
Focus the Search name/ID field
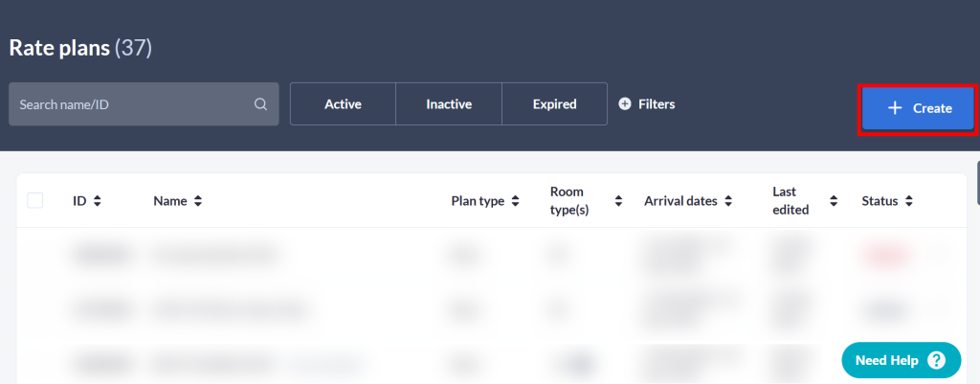(144, 103)
